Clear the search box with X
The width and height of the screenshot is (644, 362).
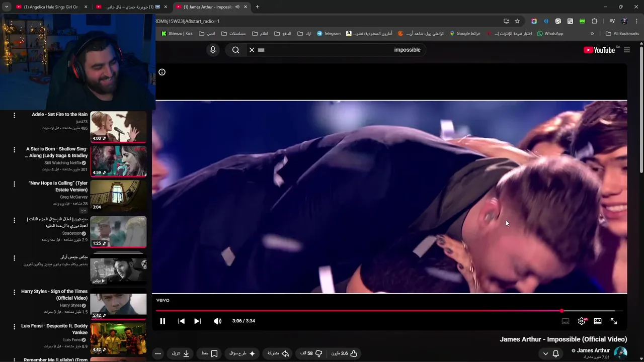pyautogui.click(x=252, y=50)
